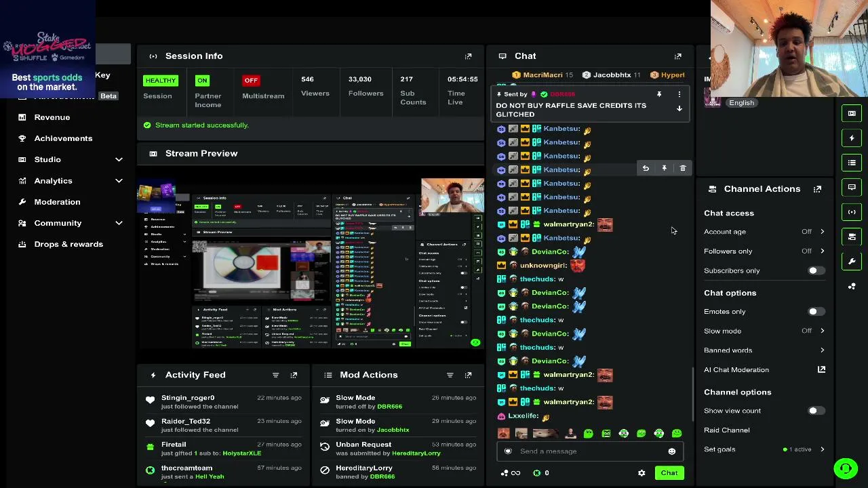Open Stingin_roger0 profile in Activity Feed
Image resolution: width=868 pixels, height=488 pixels.
(x=188, y=398)
